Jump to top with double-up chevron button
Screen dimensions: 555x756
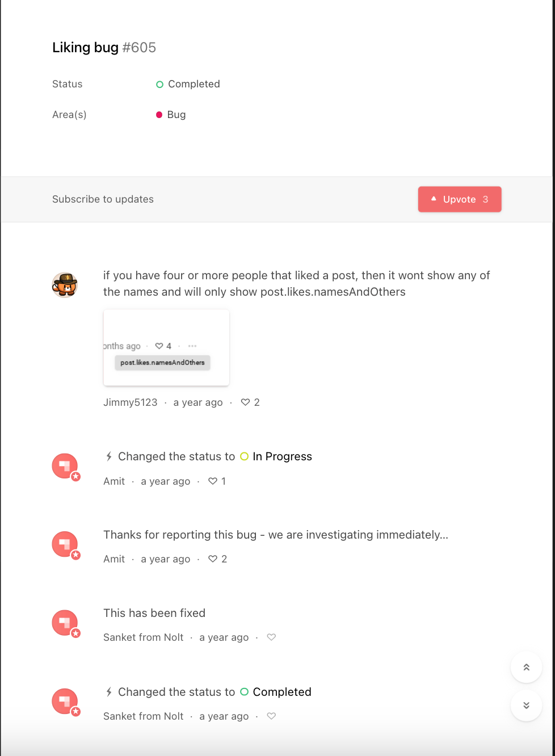click(527, 667)
